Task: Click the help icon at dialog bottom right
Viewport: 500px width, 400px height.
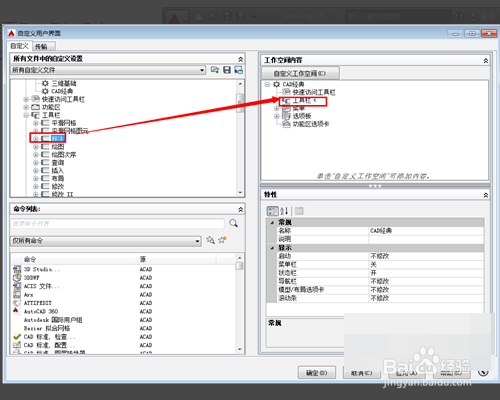Action: tap(483, 372)
